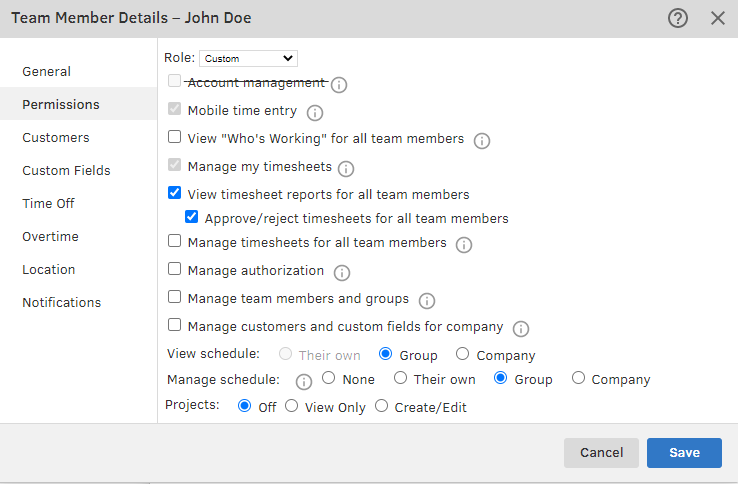The image size is (738, 484).
Task: Click info icon next to Manage team members and groups
Action: pos(427,300)
